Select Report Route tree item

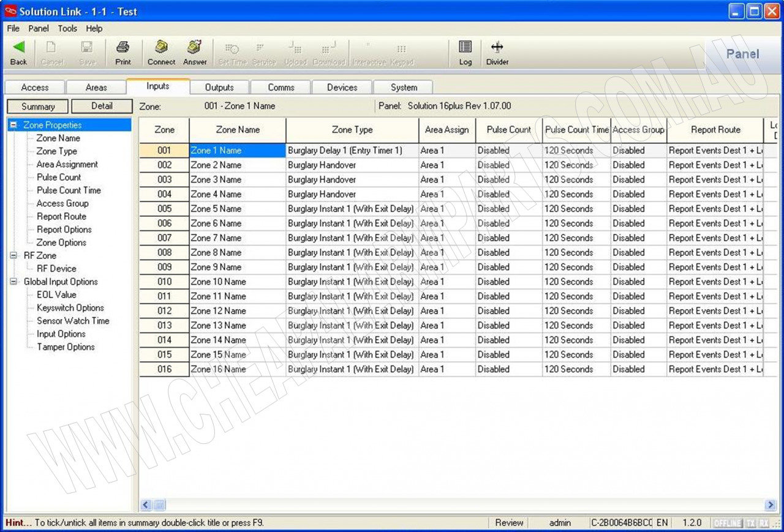[61, 217]
